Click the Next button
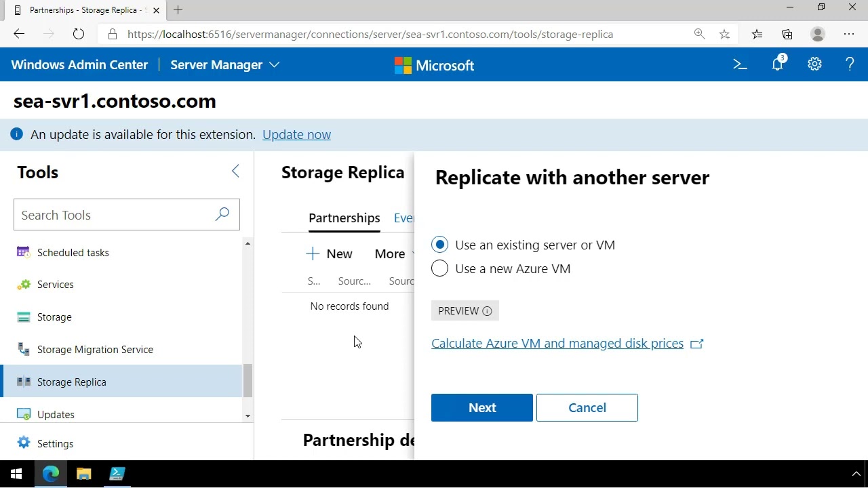This screenshot has width=868, height=488. pyautogui.click(x=482, y=407)
